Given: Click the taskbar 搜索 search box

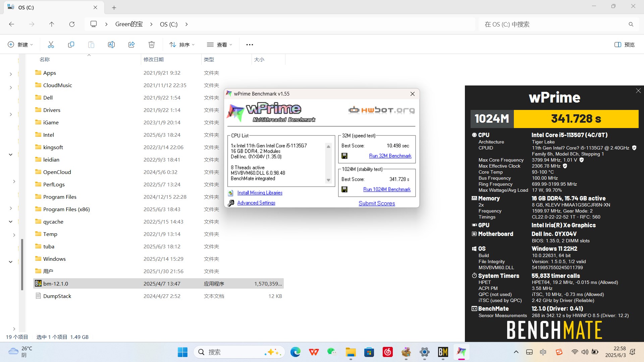Looking at the screenshot, I should click(239, 352).
